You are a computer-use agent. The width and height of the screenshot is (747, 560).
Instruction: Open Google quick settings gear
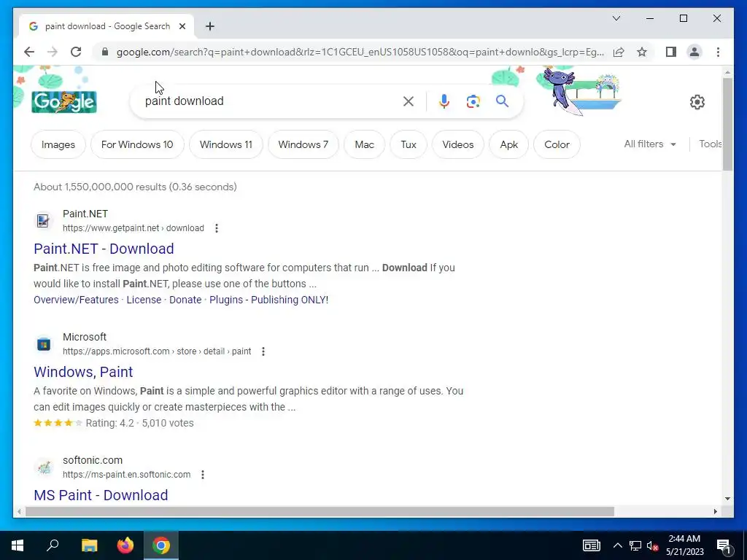click(x=697, y=102)
